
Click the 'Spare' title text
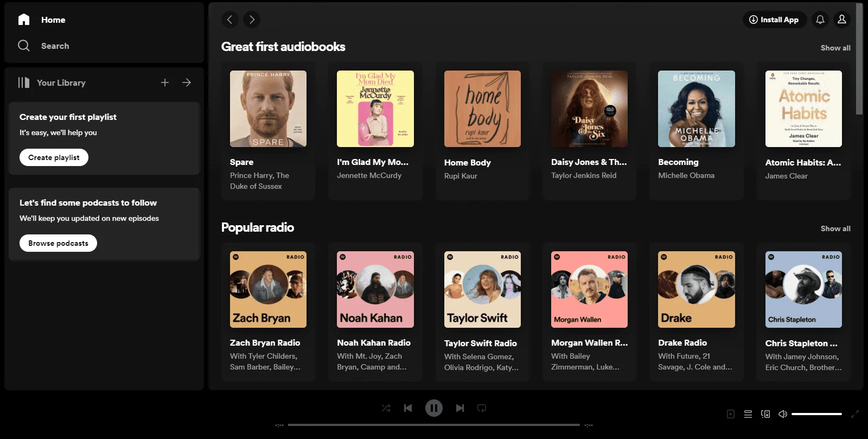click(241, 162)
